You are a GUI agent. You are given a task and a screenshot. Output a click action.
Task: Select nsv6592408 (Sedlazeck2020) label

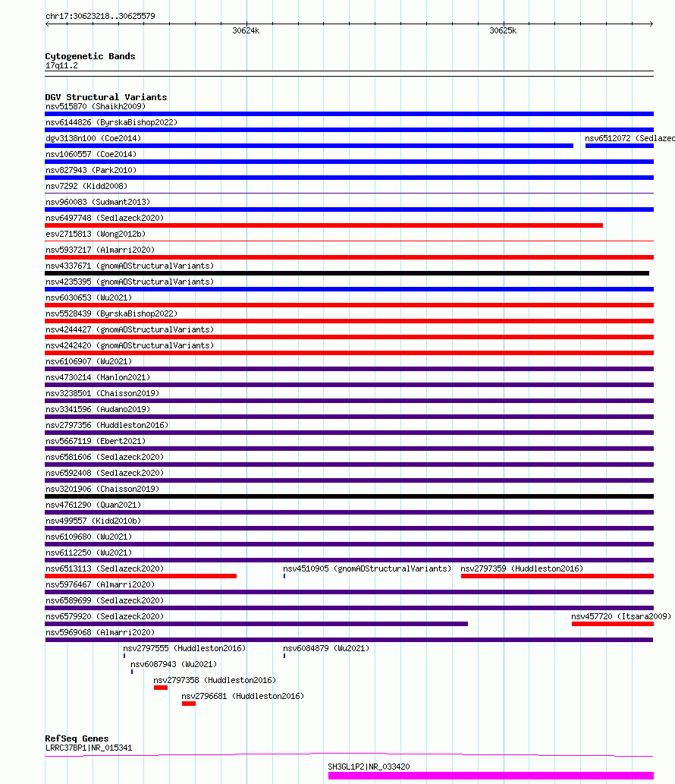point(105,474)
